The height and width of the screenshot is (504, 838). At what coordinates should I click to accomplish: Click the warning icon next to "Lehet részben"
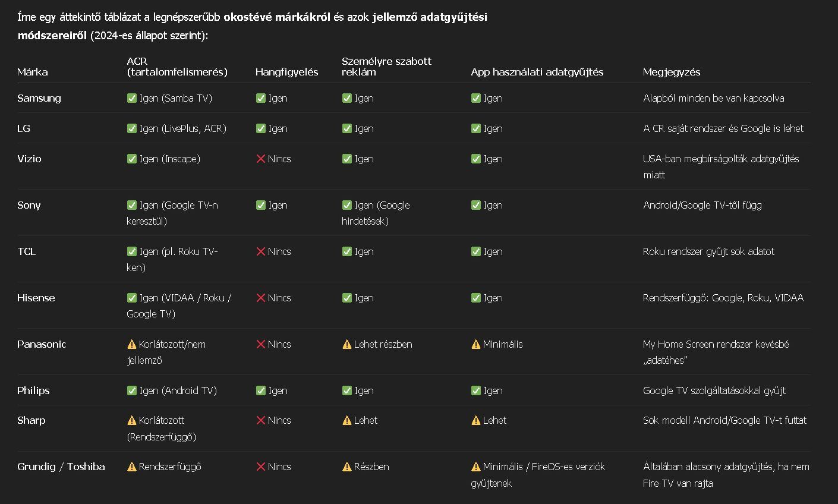tap(347, 344)
